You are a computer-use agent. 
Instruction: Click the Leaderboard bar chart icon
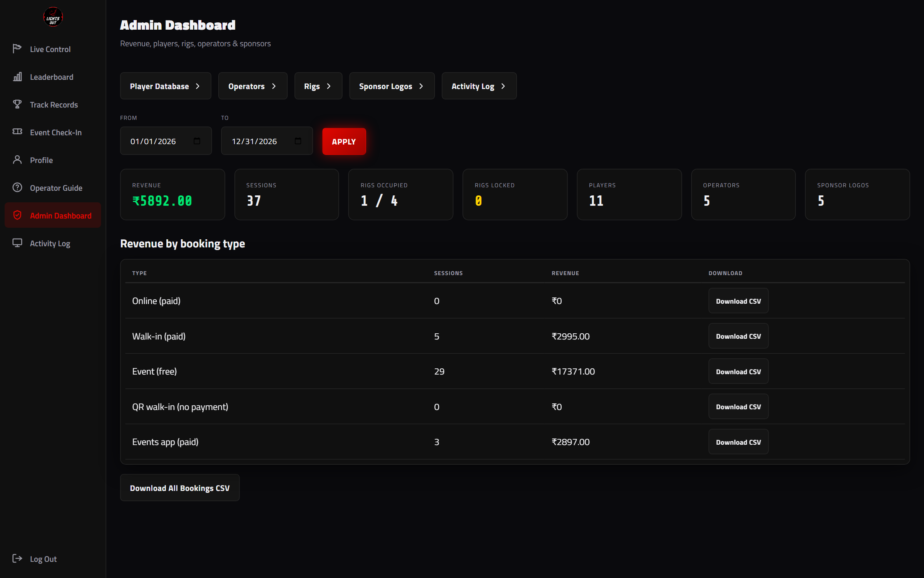pyautogui.click(x=17, y=77)
